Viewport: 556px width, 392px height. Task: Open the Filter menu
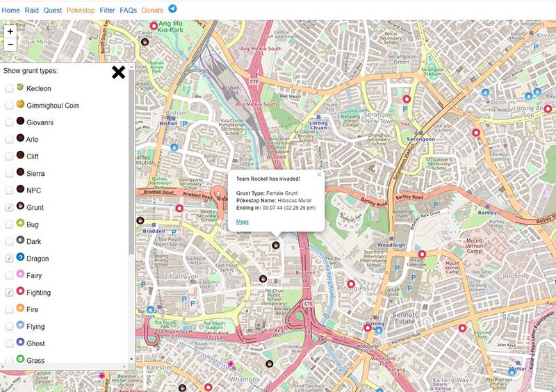107,10
